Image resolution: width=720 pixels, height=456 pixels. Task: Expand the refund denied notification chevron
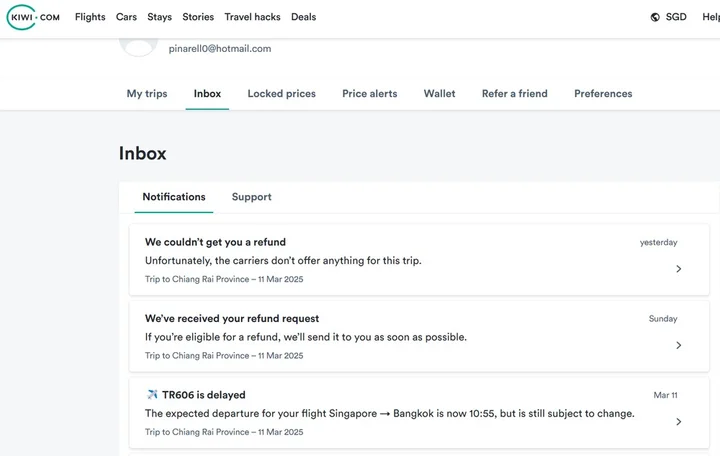[x=679, y=269]
